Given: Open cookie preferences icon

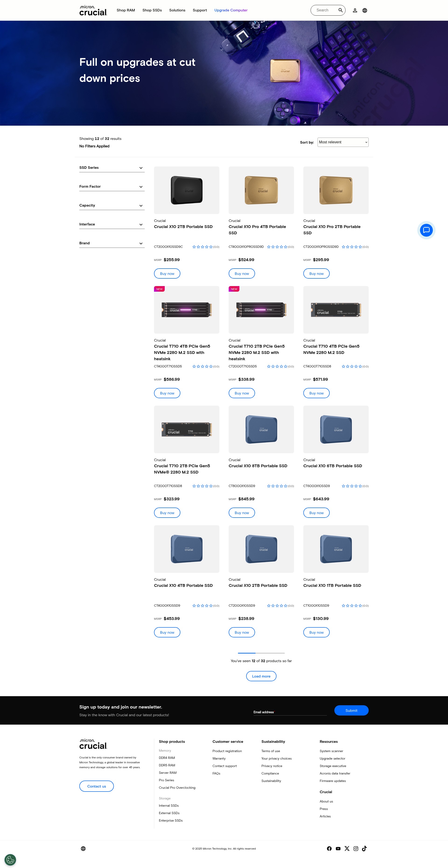Looking at the screenshot, I should point(10,860).
